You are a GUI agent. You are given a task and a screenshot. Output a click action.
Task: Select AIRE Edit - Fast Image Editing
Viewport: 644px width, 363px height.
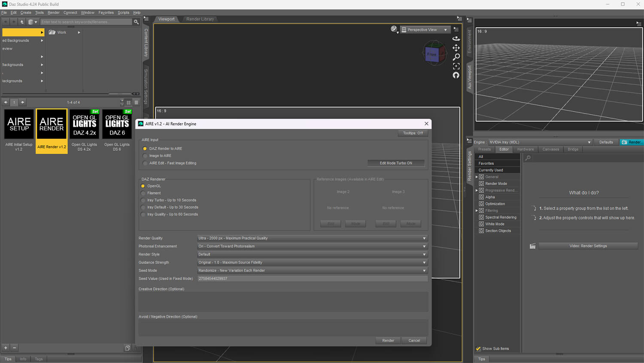click(169, 163)
